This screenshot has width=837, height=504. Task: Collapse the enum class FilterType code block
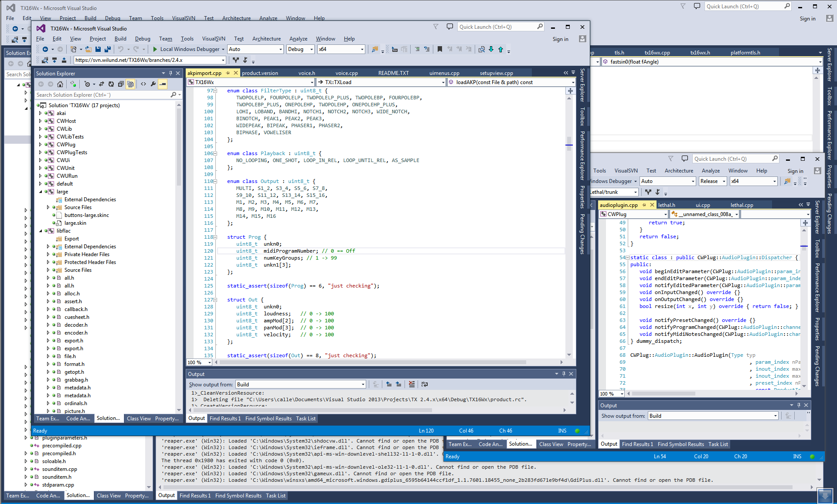point(214,91)
